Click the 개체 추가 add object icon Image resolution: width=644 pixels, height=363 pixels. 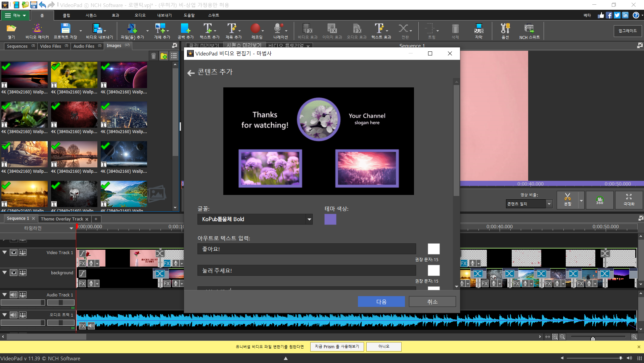coord(162,31)
